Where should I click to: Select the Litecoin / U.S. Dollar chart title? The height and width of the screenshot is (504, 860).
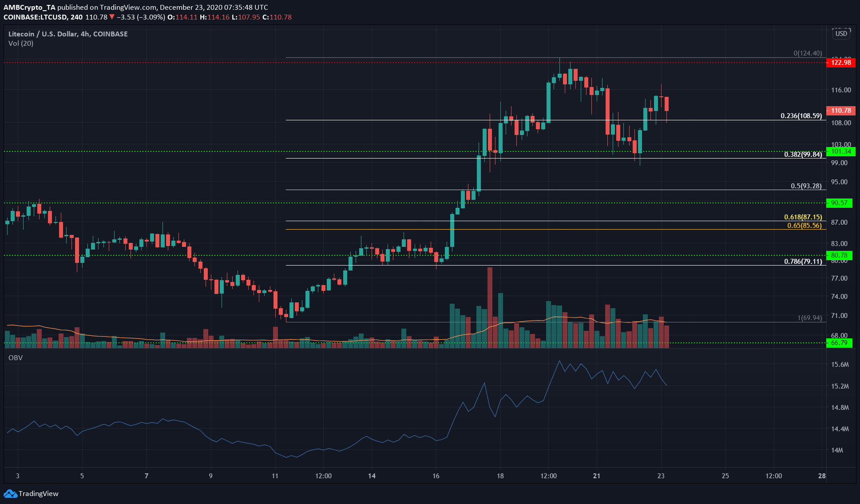coord(68,34)
